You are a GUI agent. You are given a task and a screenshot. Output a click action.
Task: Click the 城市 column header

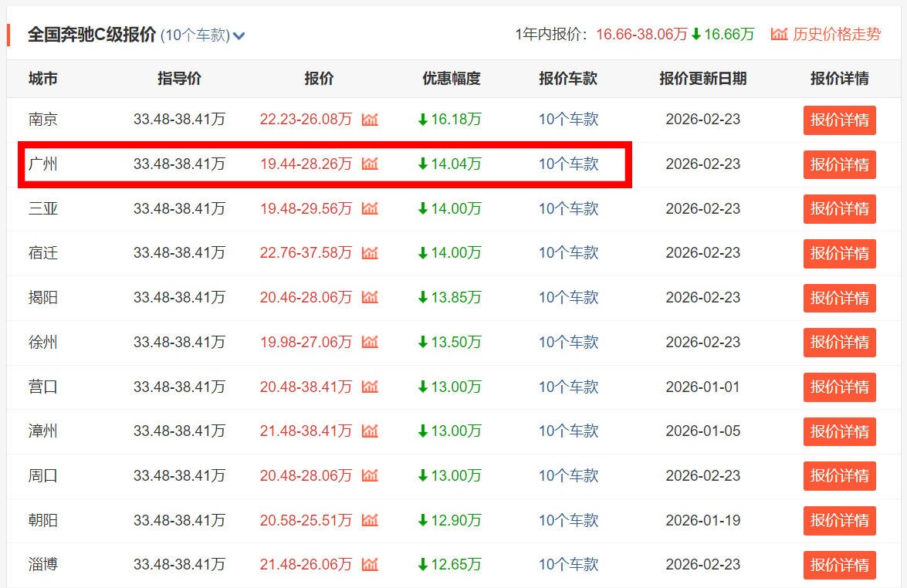pyautogui.click(x=42, y=79)
